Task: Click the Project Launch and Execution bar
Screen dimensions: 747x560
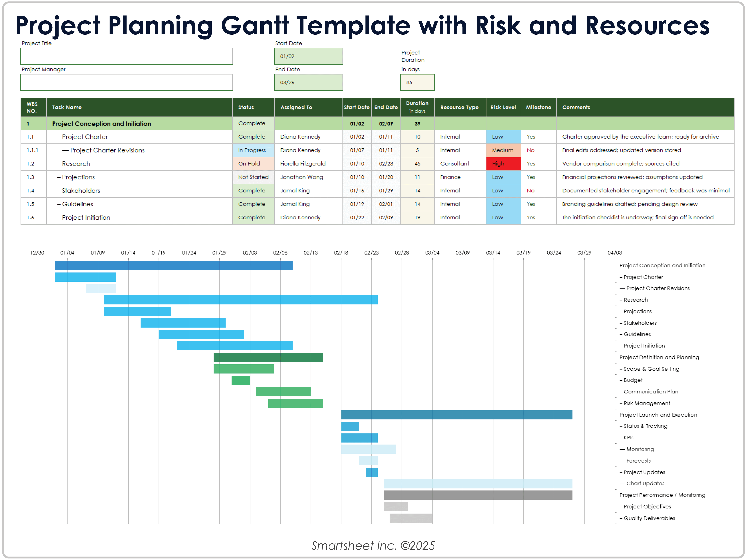Action: pos(456,415)
